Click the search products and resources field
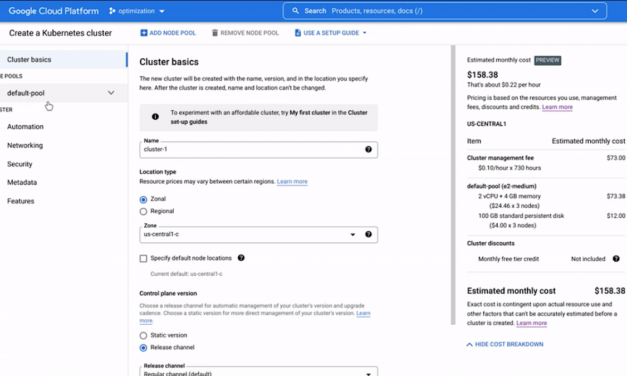The image size is (627, 376). (x=444, y=11)
